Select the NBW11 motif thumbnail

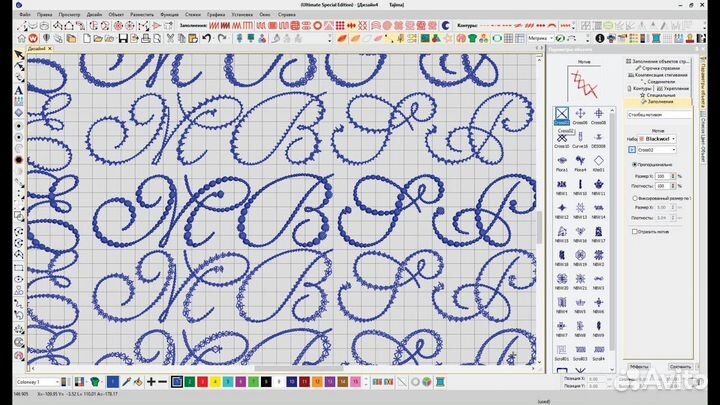coord(598,186)
